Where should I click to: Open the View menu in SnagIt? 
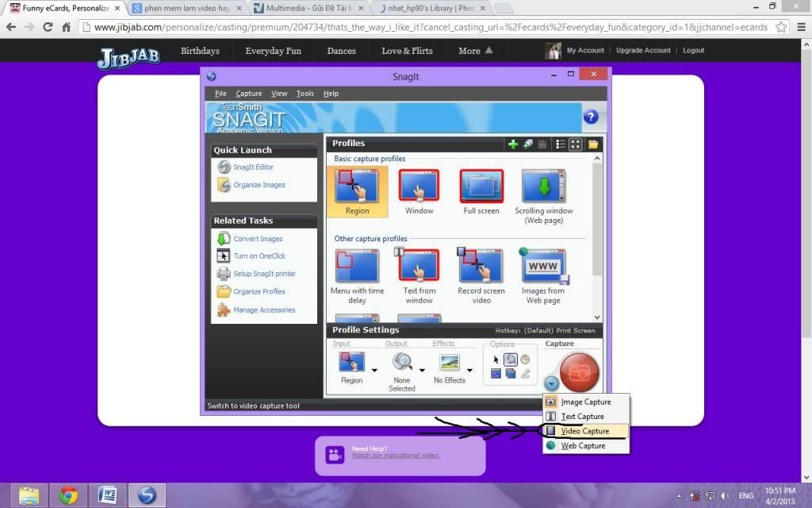[x=279, y=94]
